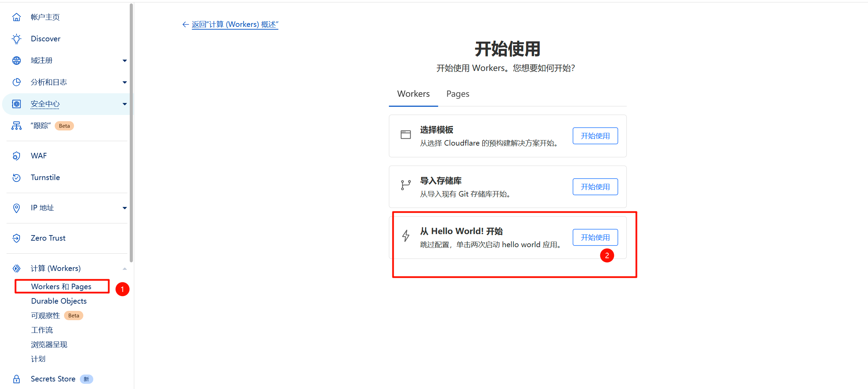
Task: Click the Beta badge next to "跟踪"
Action: (x=64, y=126)
